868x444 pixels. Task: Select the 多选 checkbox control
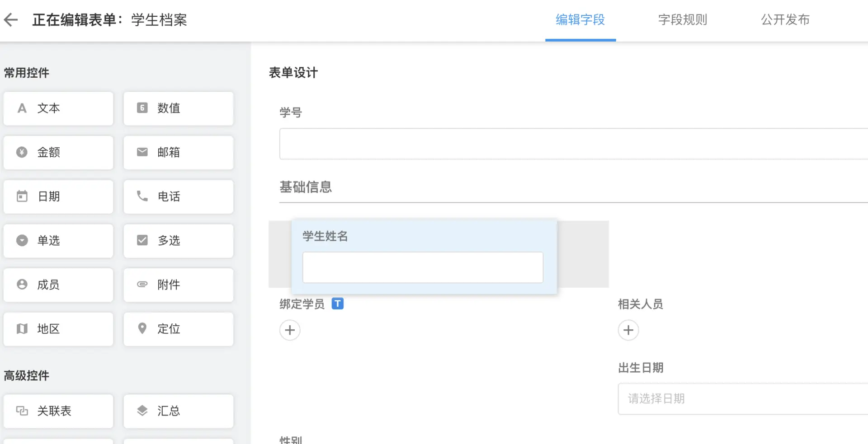178,241
